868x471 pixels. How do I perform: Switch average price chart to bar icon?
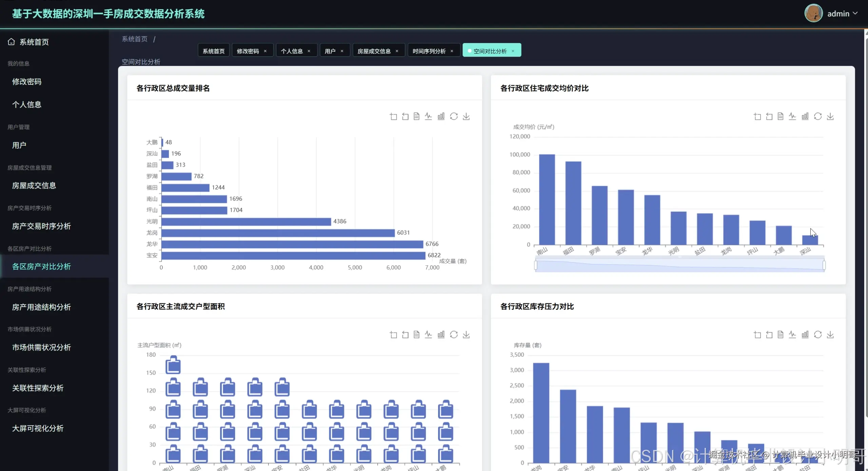805,116
